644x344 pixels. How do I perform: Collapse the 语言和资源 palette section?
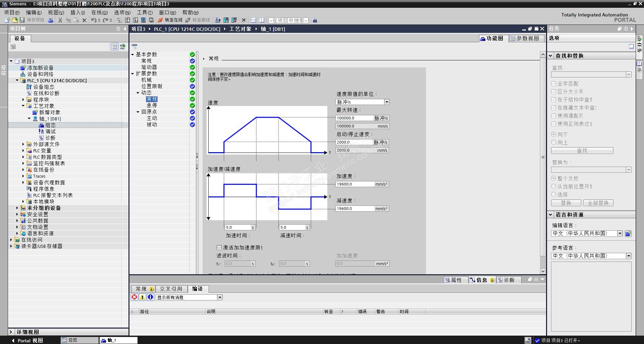point(551,215)
